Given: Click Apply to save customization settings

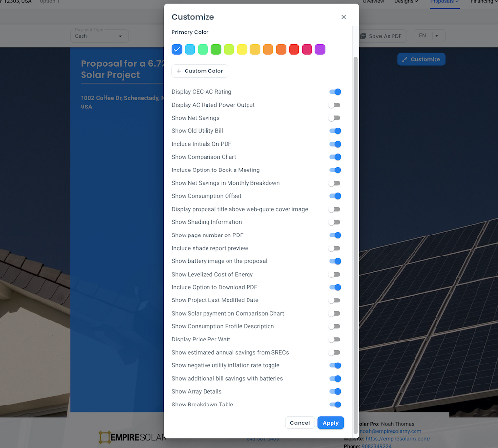Looking at the screenshot, I should [x=331, y=423].
